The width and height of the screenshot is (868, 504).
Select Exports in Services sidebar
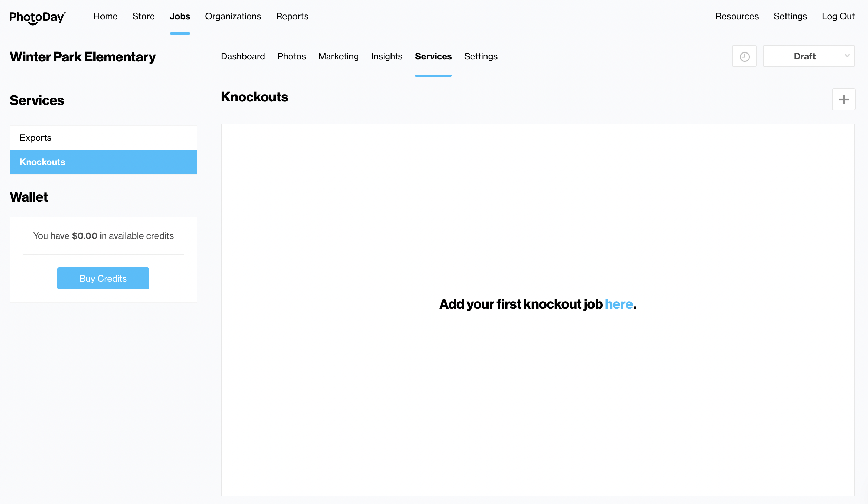(x=103, y=138)
